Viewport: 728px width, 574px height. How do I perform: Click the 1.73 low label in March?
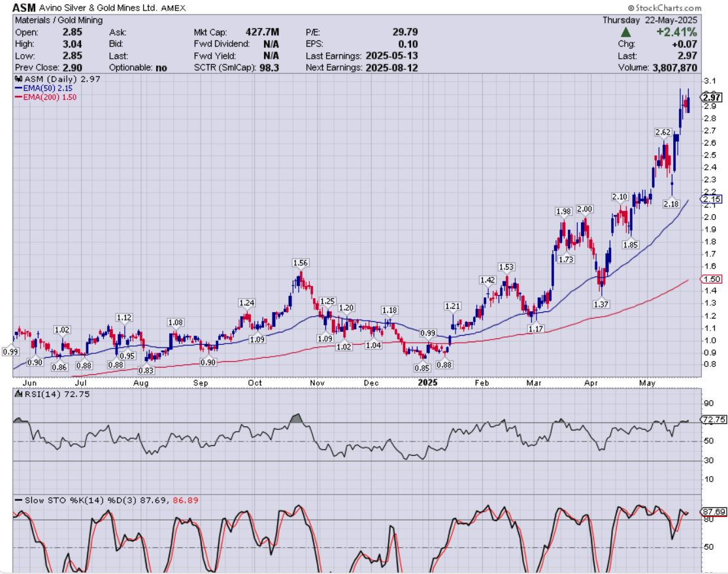click(x=566, y=259)
